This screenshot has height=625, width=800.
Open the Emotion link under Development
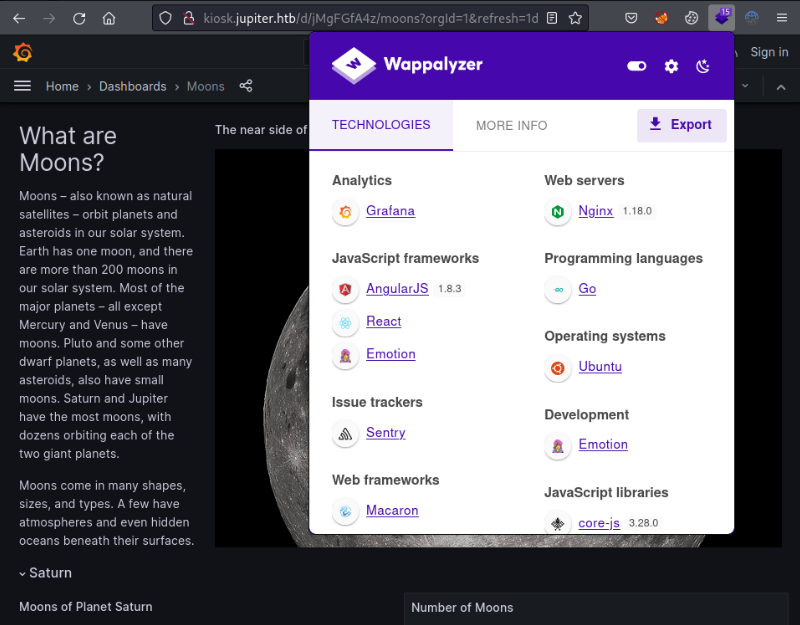(x=603, y=444)
